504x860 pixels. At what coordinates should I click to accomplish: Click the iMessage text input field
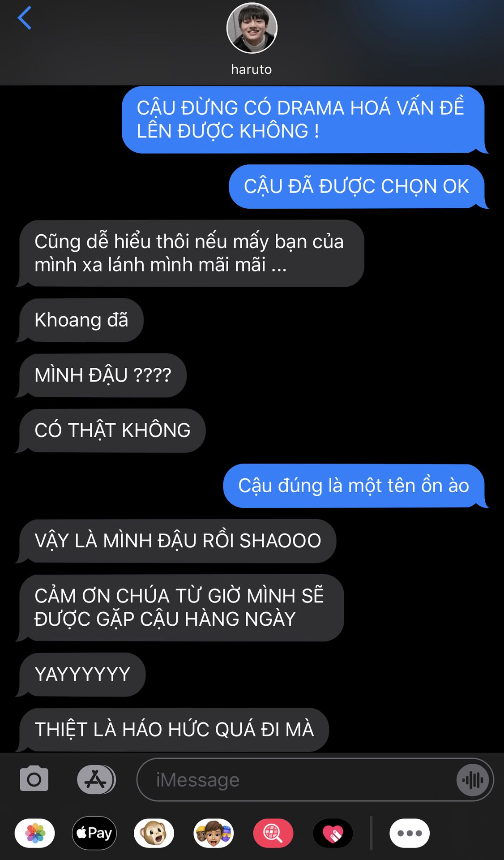tap(315, 780)
